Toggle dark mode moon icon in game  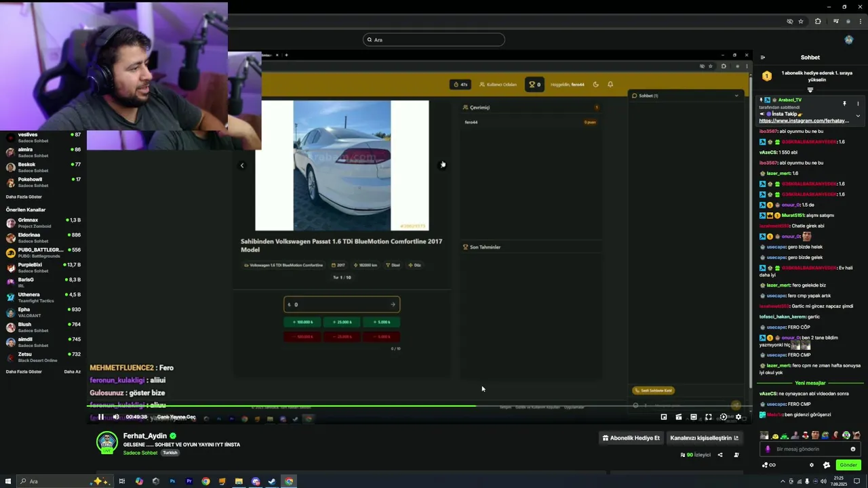coord(595,85)
